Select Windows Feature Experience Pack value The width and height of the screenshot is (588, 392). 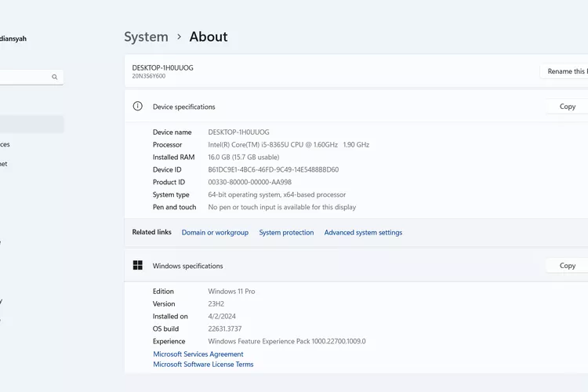click(x=286, y=341)
